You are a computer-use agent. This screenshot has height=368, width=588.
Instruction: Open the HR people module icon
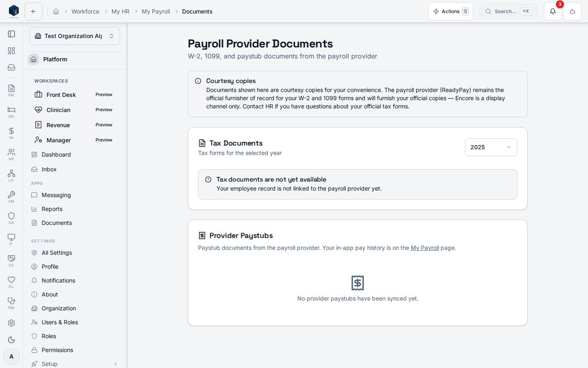click(11, 154)
